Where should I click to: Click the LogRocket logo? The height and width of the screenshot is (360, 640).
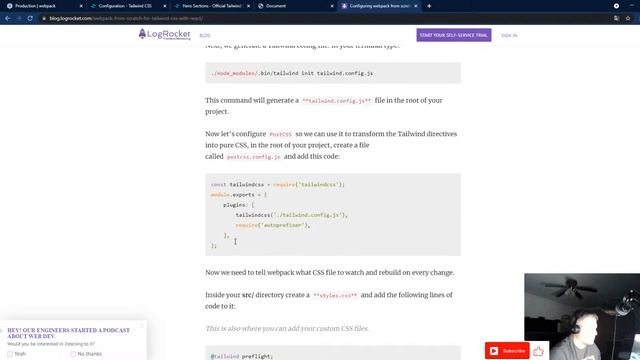[x=164, y=34]
